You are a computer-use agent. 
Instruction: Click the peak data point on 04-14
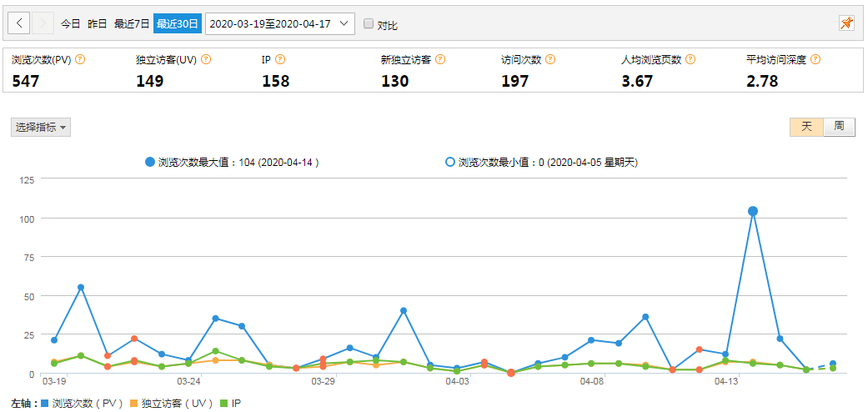point(753,212)
